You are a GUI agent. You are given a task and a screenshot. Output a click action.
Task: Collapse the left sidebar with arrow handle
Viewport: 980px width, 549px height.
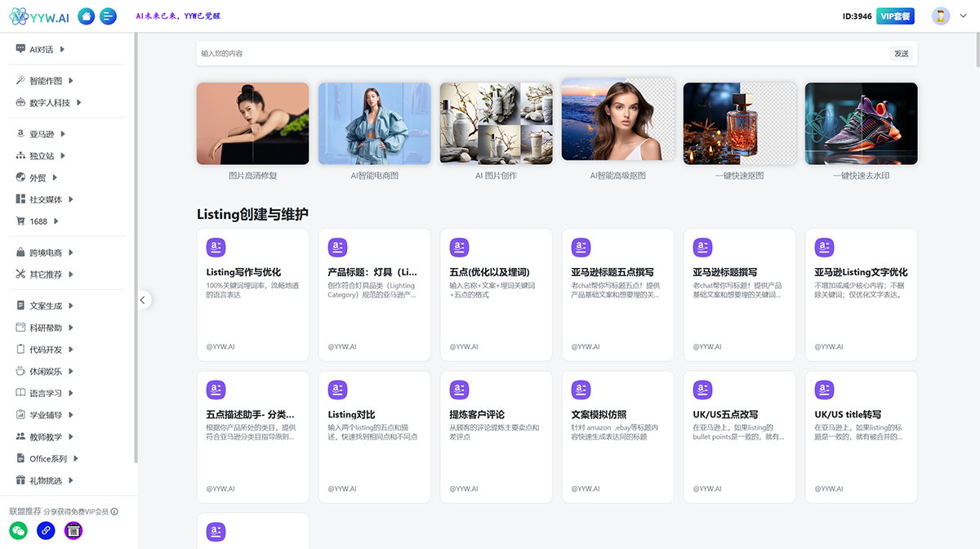tap(143, 300)
